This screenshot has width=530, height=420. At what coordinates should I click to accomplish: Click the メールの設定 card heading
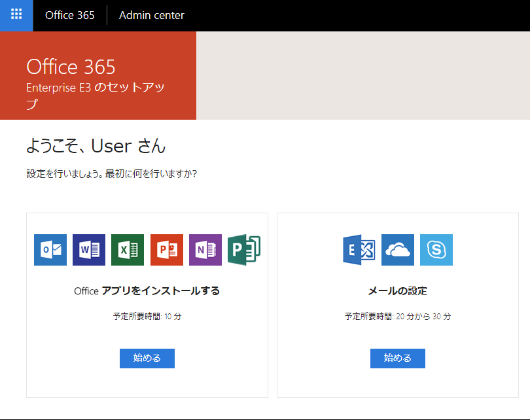tap(398, 290)
